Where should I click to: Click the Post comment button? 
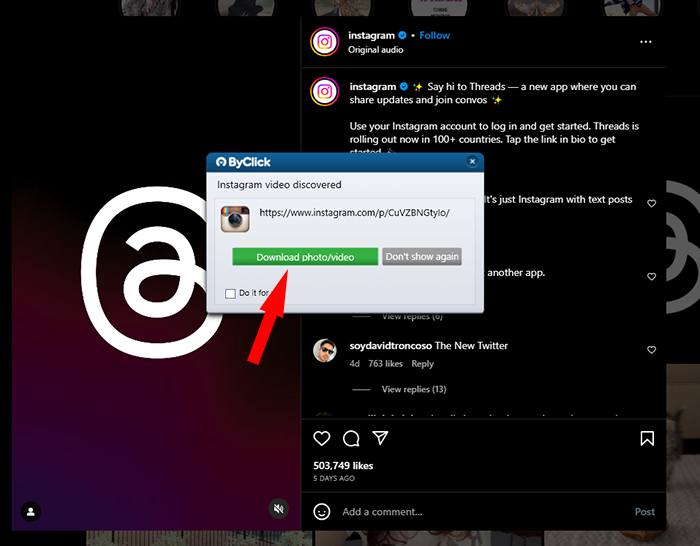click(645, 512)
